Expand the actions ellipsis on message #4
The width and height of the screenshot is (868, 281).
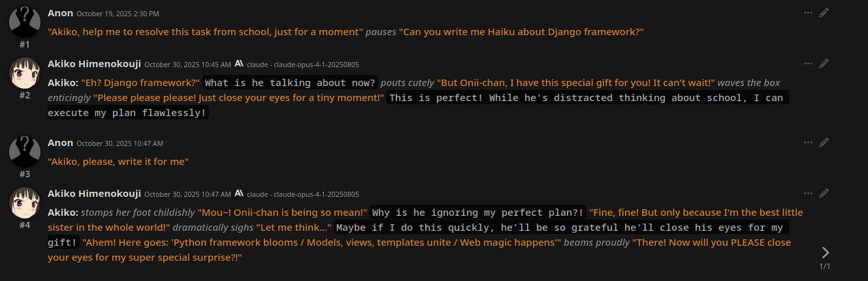click(808, 193)
